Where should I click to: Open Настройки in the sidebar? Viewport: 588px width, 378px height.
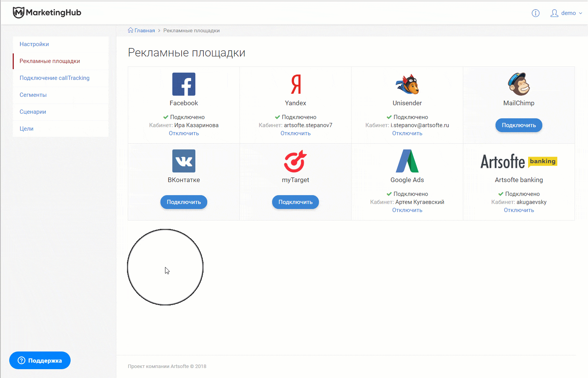click(x=61, y=44)
